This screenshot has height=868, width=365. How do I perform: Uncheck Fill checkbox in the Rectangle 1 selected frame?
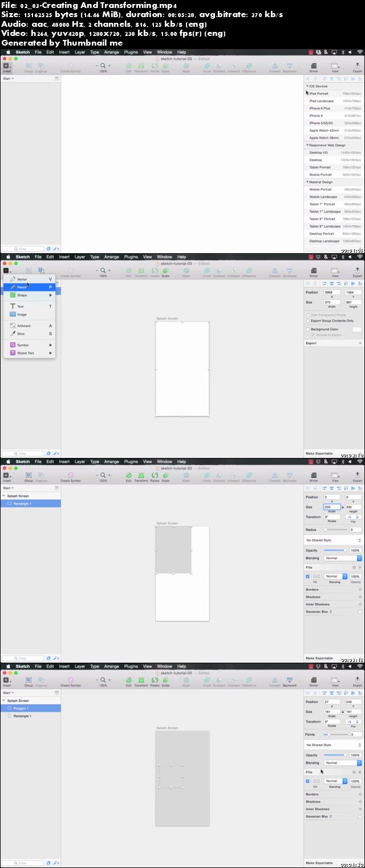click(308, 576)
